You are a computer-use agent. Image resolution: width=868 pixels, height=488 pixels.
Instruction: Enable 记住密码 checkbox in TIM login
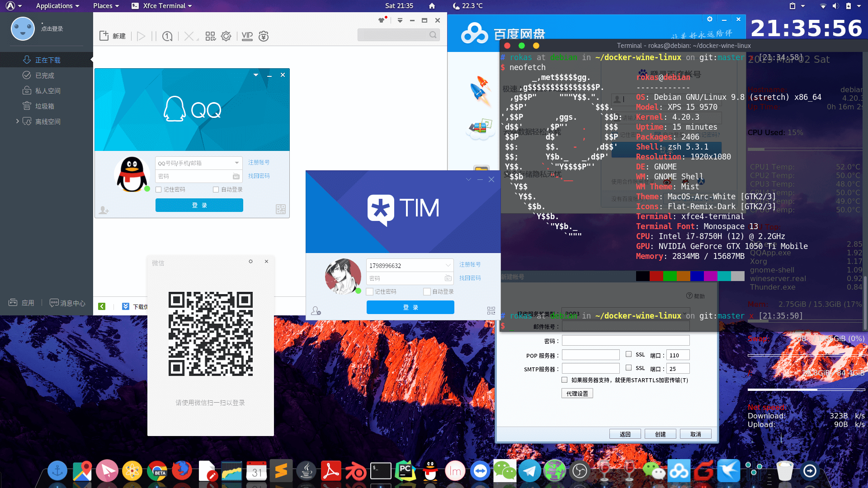tap(370, 291)
